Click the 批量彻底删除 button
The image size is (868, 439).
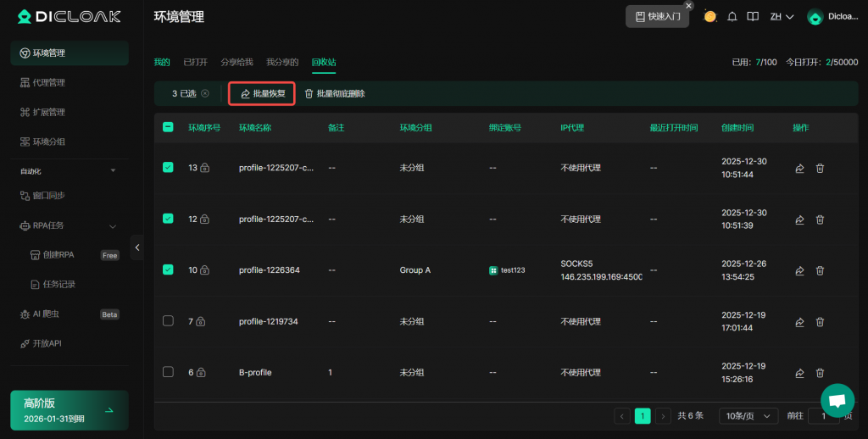(x=335, y=93)
